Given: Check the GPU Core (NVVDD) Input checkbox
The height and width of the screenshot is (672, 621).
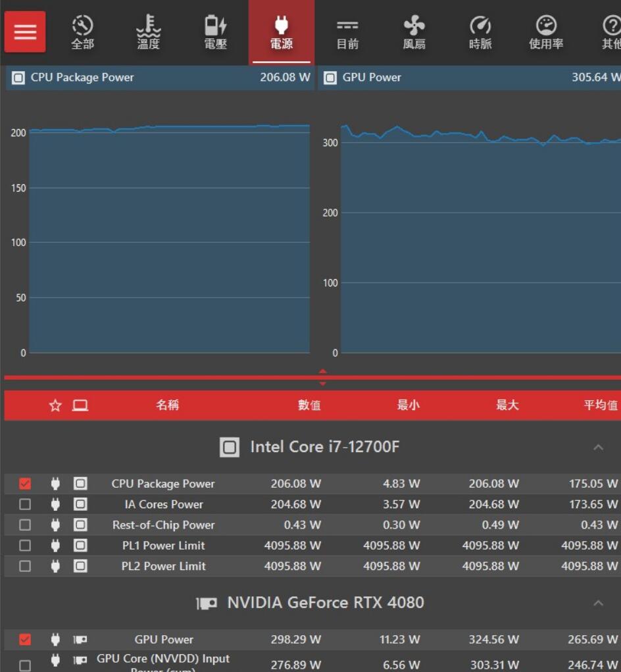Looking at the screenshot, I should click(25, 665).
